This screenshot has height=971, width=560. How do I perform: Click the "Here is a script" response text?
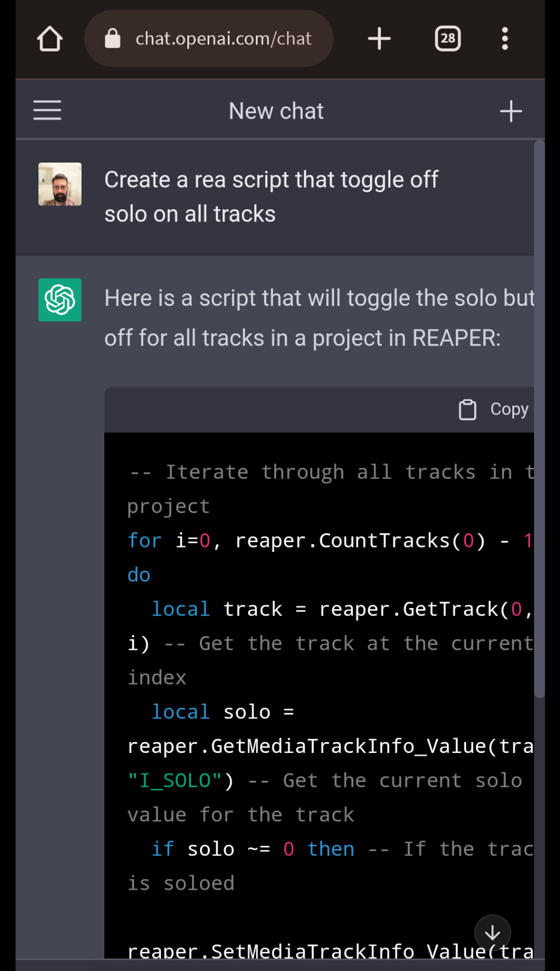pos(318,318)
